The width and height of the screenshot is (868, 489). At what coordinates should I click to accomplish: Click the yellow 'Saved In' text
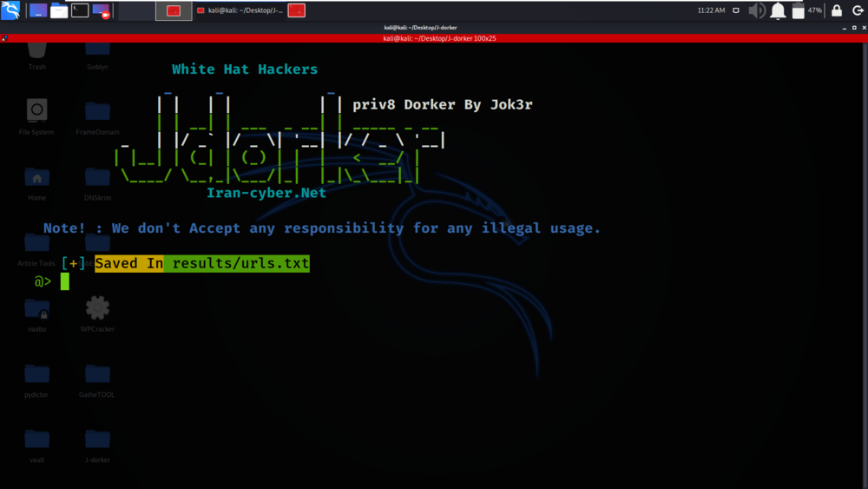[x=129, y=263]
